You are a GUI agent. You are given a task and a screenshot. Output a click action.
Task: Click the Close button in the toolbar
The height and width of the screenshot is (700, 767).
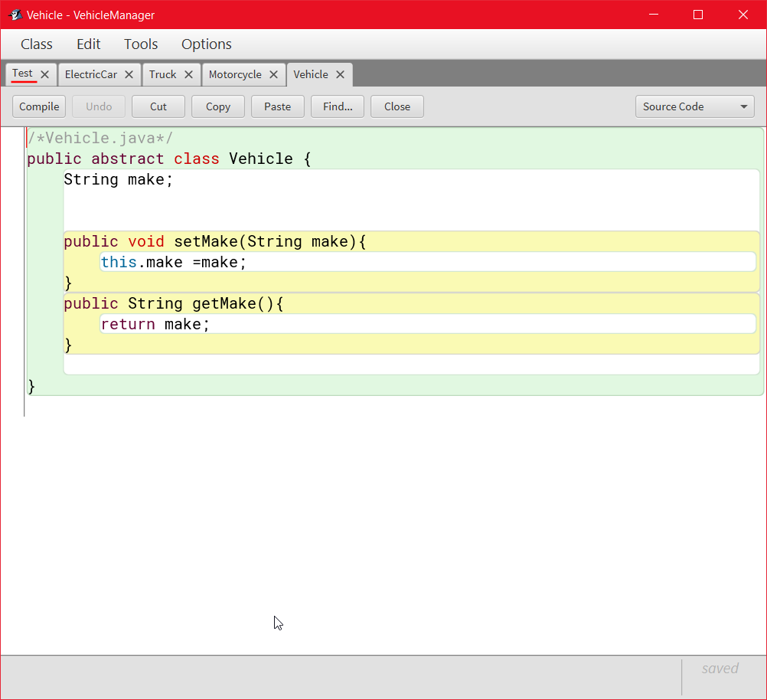[x=397, y=106]
